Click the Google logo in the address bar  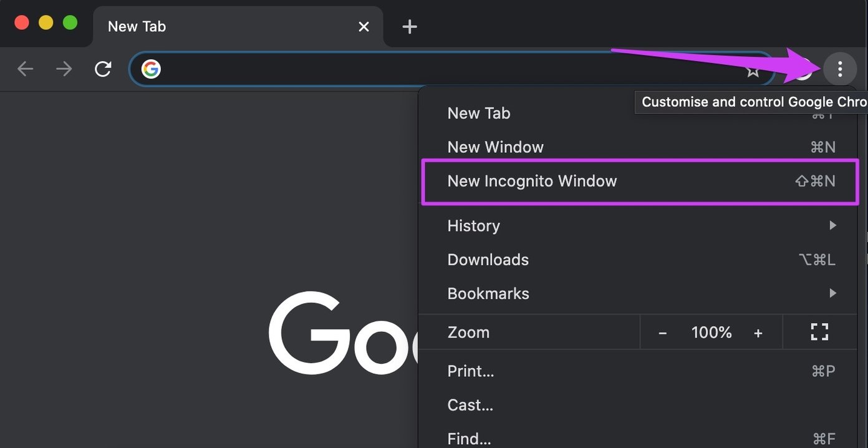coord(151,69)
